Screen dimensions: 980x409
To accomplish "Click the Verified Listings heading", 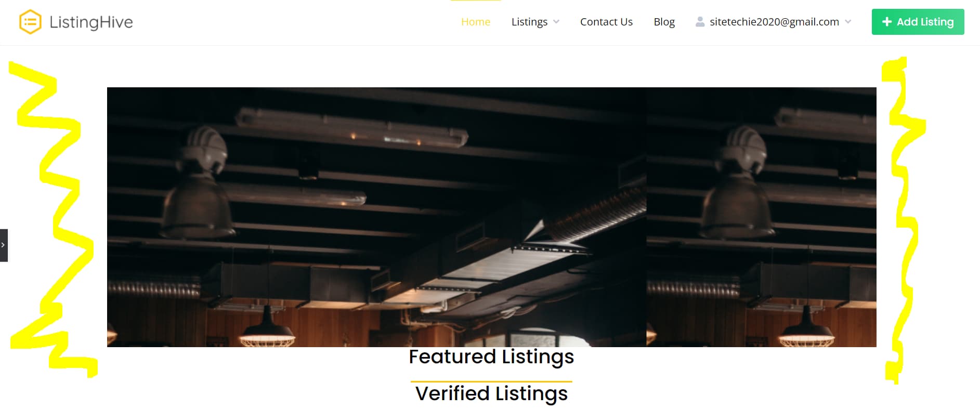I will tap(491, 394).
